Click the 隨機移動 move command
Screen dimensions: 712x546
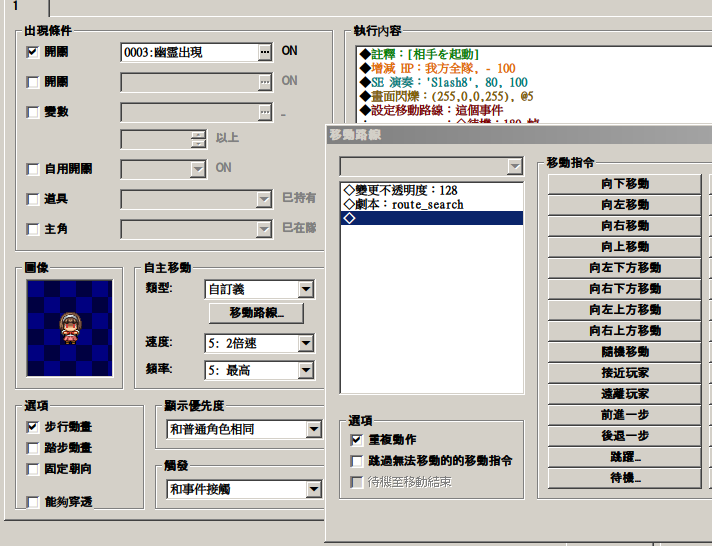625,352
